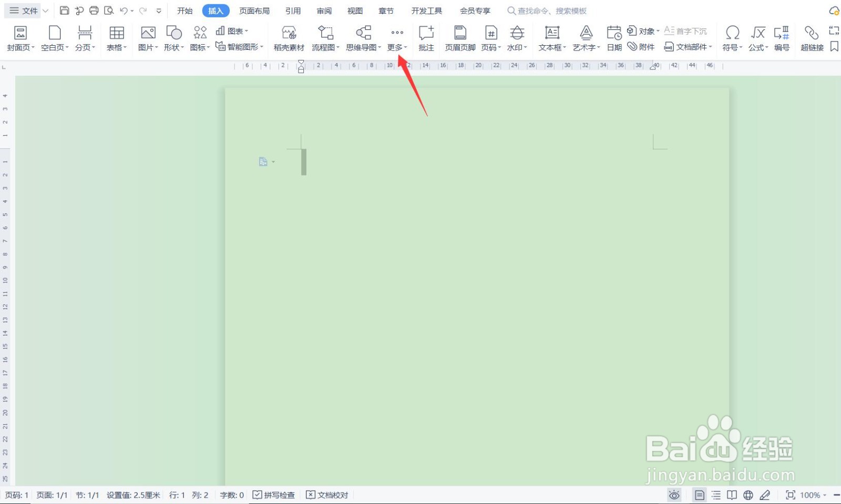Insert a picture (图片)
The width and height of the screenshot is (841, 504).
pos(148,38)
